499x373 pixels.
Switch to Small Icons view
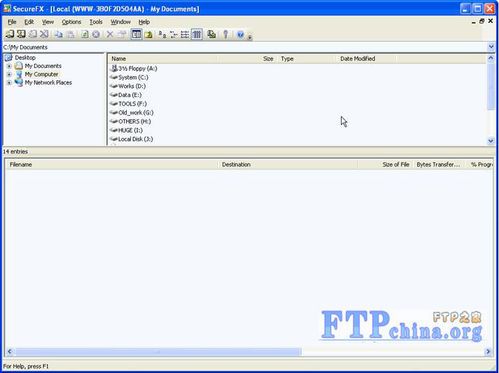click(x=174, y=34)
